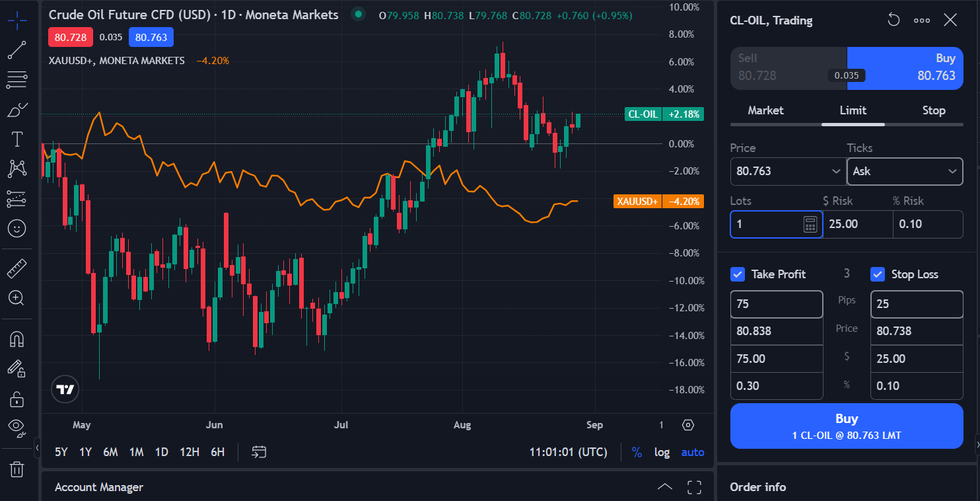Image resolution: width=980 pixels, height=501 pixels.
Task: Toggle stay in drawing mode
Action: click(x=17, y=369)
